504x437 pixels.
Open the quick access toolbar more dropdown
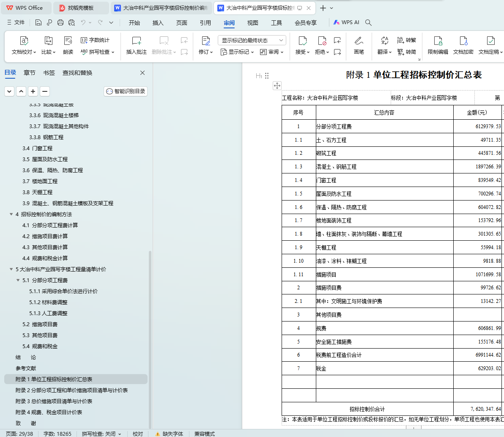[x=111, y=22]
